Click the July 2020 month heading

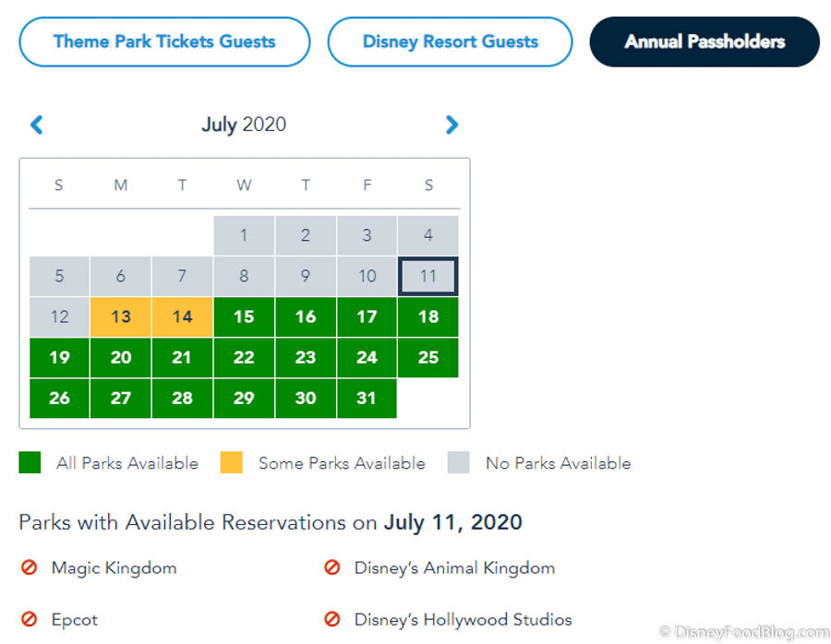click(244, 125)
